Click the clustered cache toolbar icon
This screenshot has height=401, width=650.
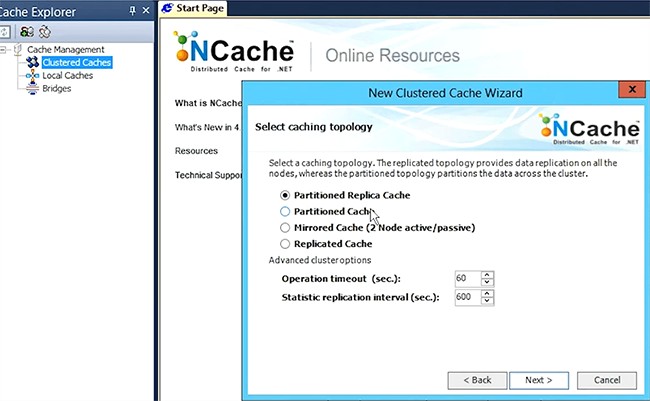[x=27, y=32]
